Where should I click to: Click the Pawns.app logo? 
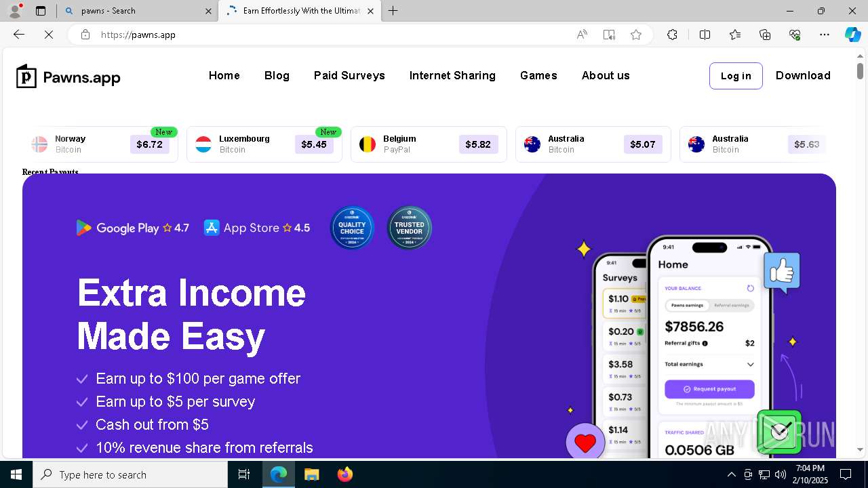[x=68, y=77]
